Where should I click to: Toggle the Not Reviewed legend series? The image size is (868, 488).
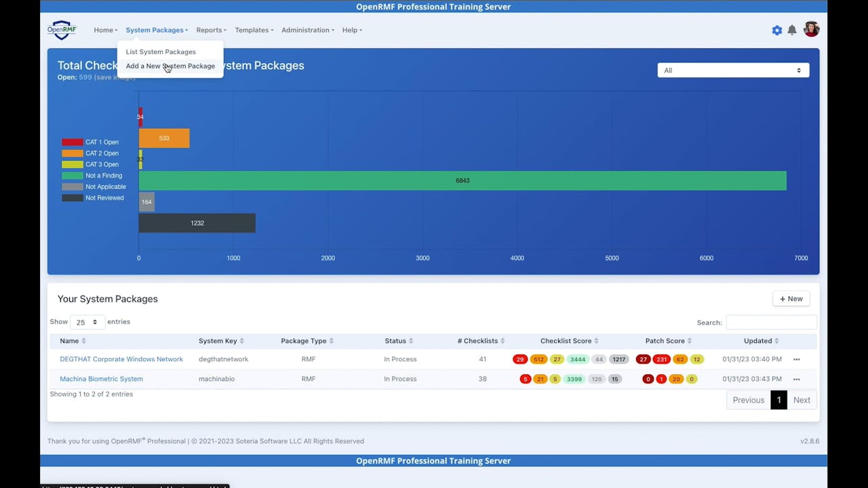104,197
